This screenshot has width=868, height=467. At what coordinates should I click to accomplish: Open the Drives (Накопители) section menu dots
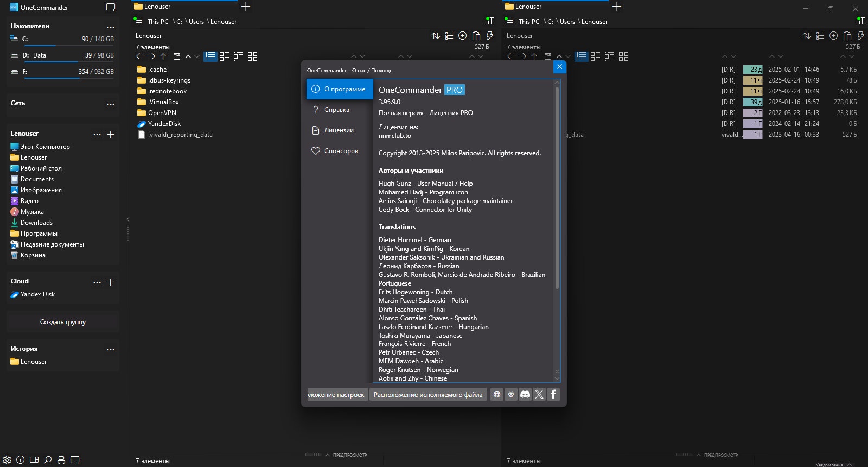[111, 27]
